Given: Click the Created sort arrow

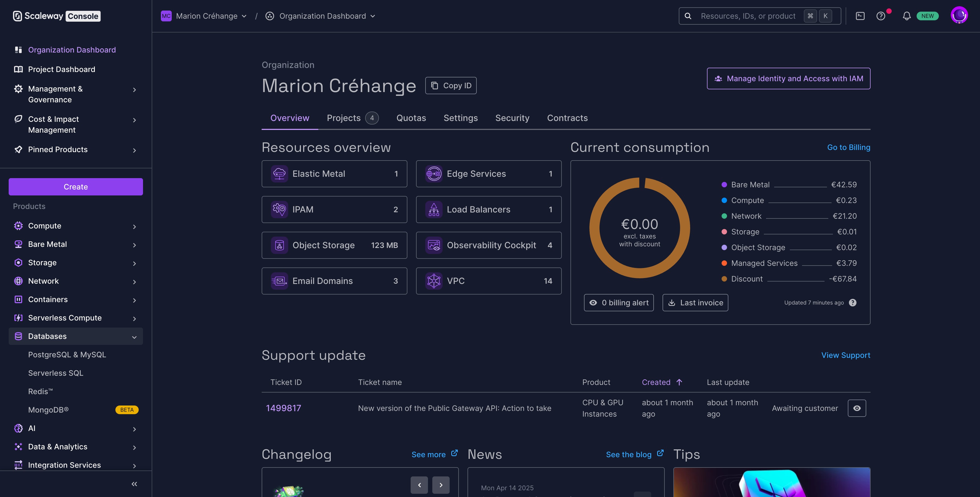Looking at the screenshot, I should (679, 382).
